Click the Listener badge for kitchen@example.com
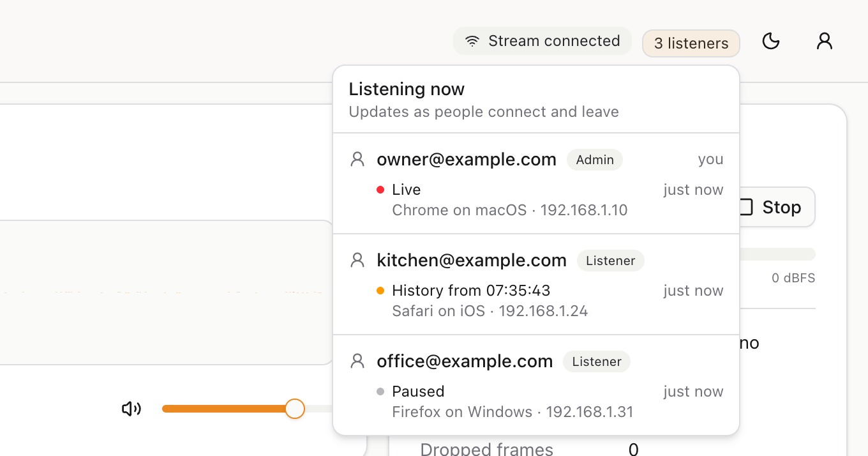The image size is (868, 456). pos(611,261)
